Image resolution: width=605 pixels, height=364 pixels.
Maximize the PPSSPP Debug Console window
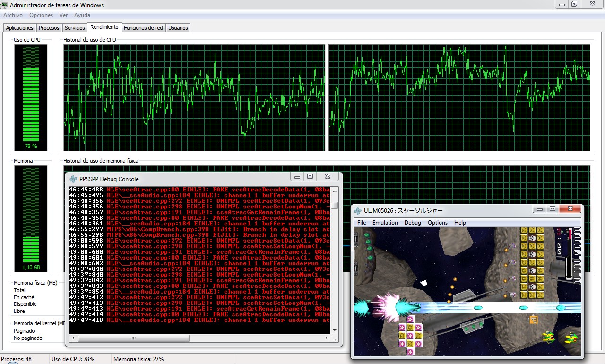310,177
